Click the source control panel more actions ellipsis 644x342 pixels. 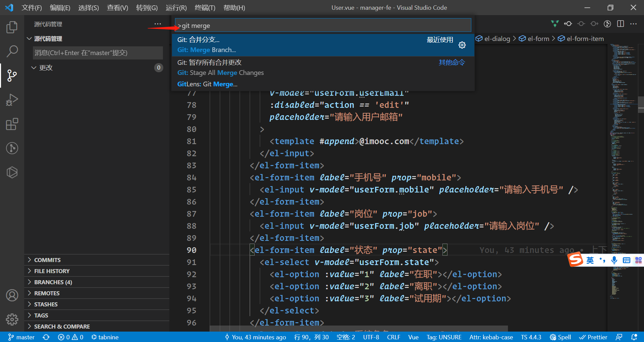pos(158,24)
